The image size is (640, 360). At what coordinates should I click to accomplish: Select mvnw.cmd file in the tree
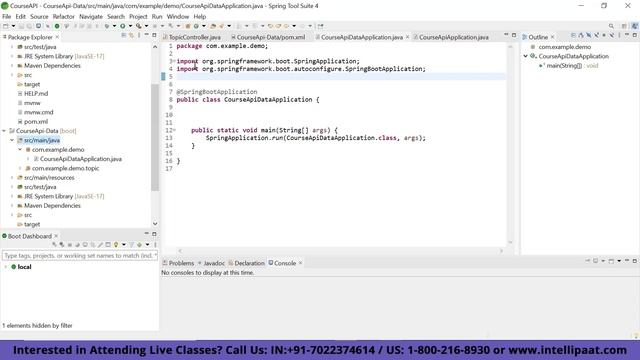38,112
